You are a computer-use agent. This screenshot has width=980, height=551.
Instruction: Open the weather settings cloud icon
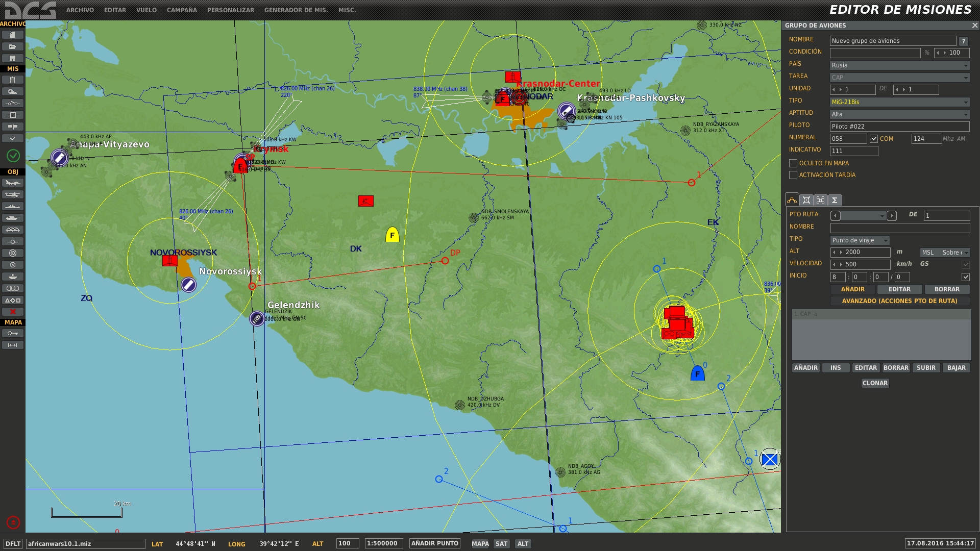(x=13, y=91)
